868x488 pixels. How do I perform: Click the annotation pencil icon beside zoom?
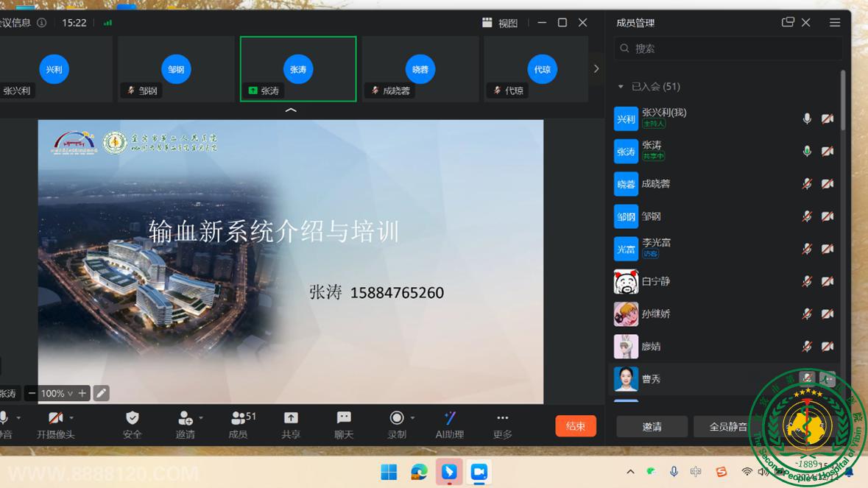coord(102,393)
